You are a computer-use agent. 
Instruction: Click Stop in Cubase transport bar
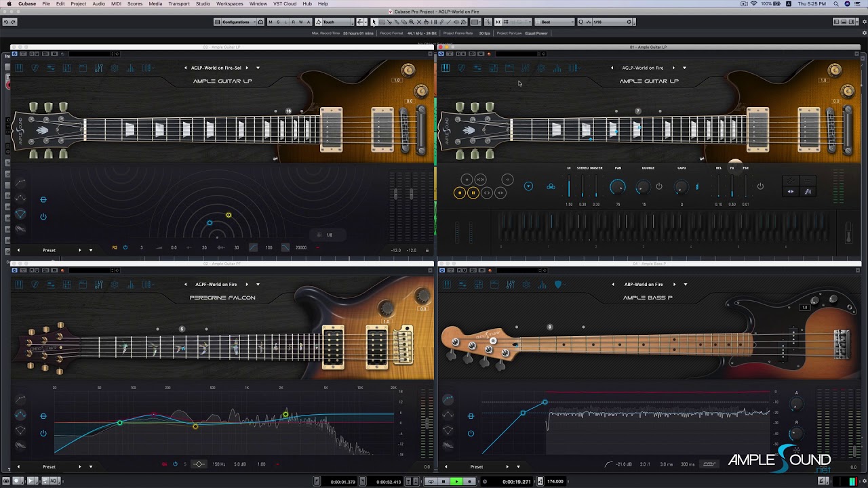(443, 482)
